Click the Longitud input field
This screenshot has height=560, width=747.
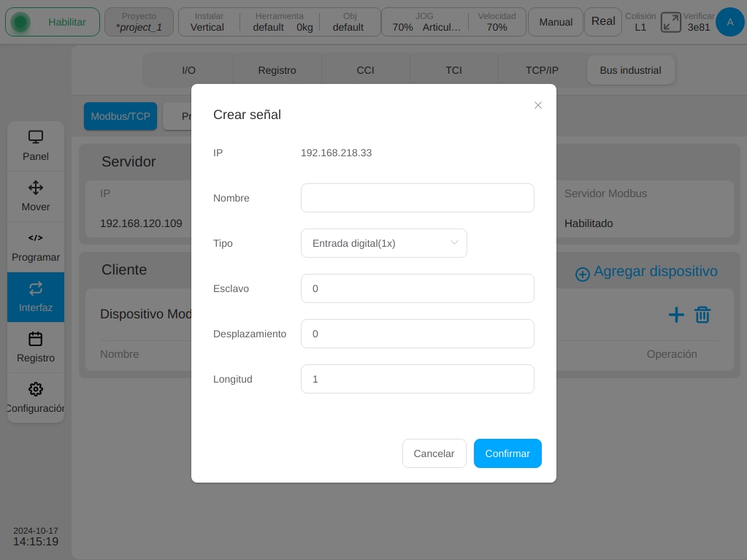pos(418,379)
